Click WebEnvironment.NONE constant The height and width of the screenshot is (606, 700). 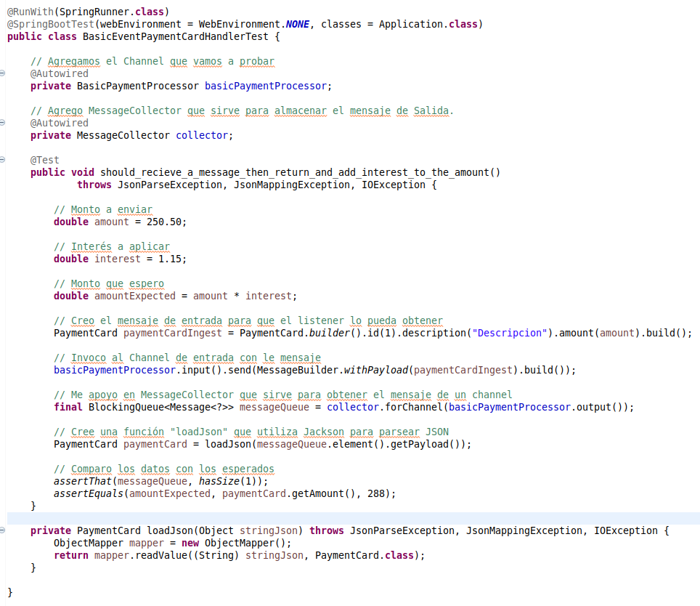click(254, 24)
